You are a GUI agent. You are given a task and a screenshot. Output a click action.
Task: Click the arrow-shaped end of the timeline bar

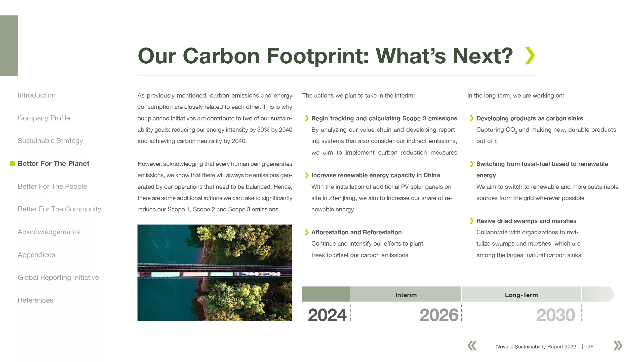[x=598, y=294]
